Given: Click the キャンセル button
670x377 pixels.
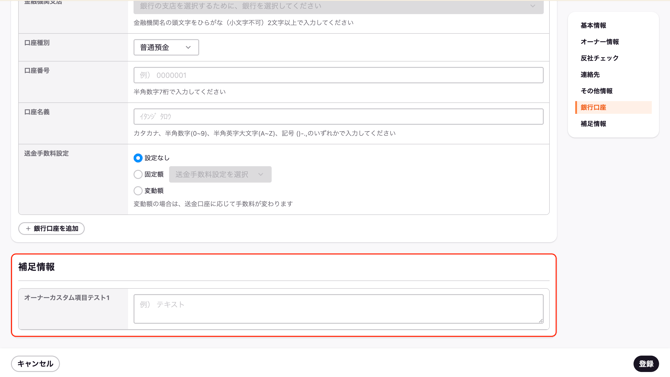Looking at the screenshot, I should pyautogui.click(x=35, y=364).
